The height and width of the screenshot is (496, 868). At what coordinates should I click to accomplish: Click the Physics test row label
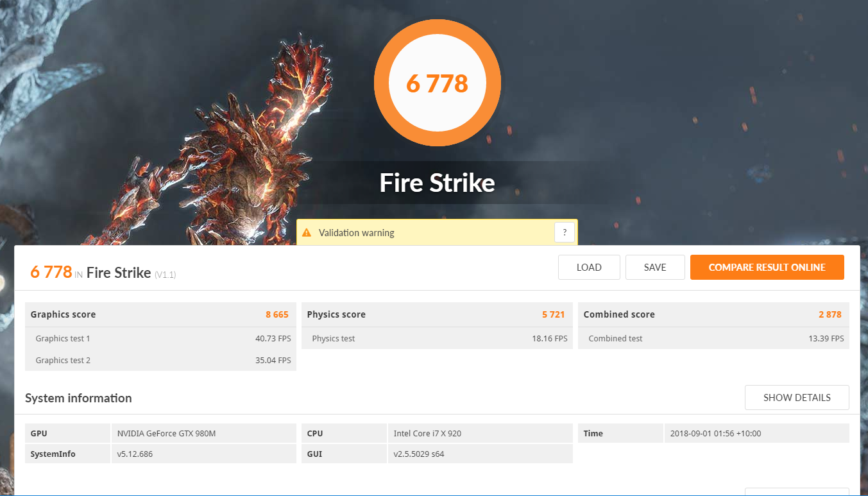click(334, 339)
